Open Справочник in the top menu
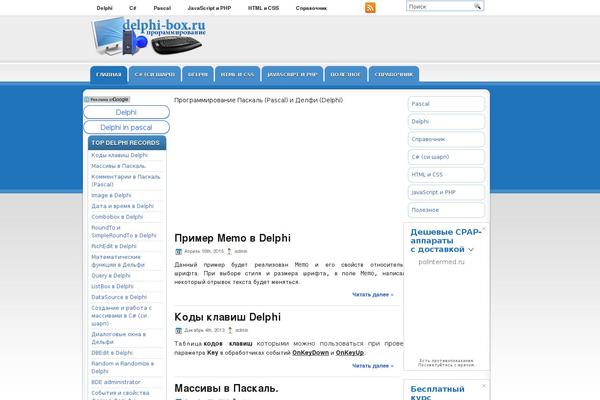 311,8
